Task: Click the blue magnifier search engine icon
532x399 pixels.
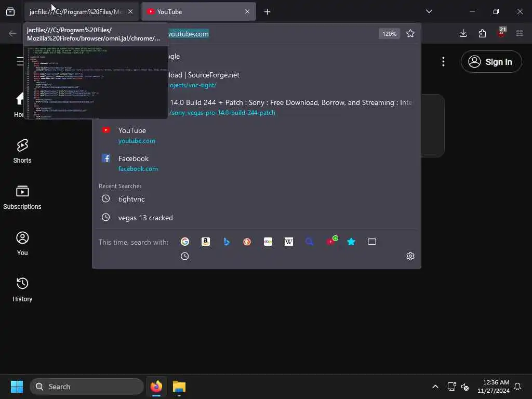Action: 310,242
